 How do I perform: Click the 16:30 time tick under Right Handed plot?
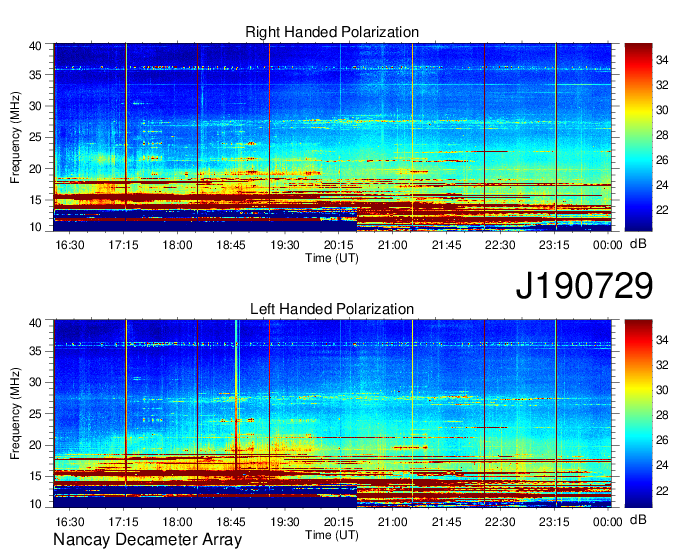pos(70,245)
